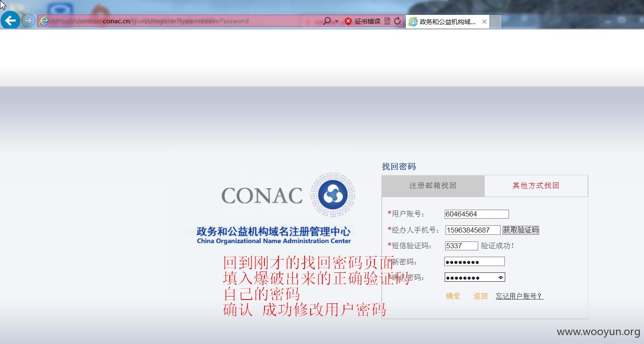
Task: Click the China Organizational Name Administration Center text
Action: click(274, 241)
